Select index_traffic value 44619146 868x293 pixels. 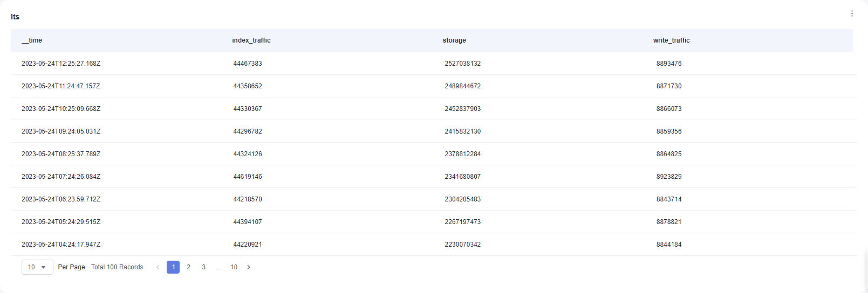tap(248, 177)
